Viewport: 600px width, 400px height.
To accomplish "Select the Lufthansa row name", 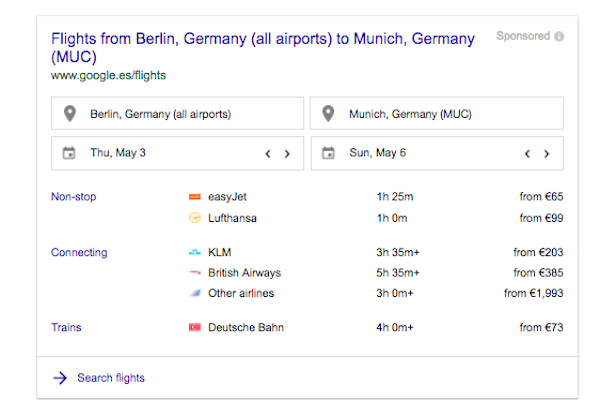I will [x=232, y=218].
